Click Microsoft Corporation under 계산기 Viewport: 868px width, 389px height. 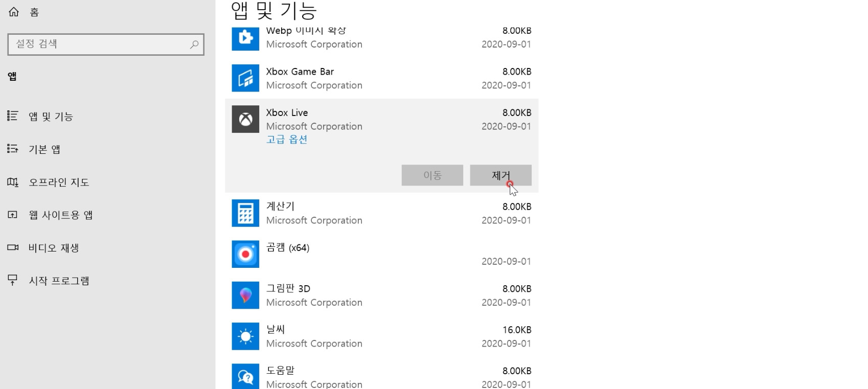pyautogui.click(x=314, y=220)
